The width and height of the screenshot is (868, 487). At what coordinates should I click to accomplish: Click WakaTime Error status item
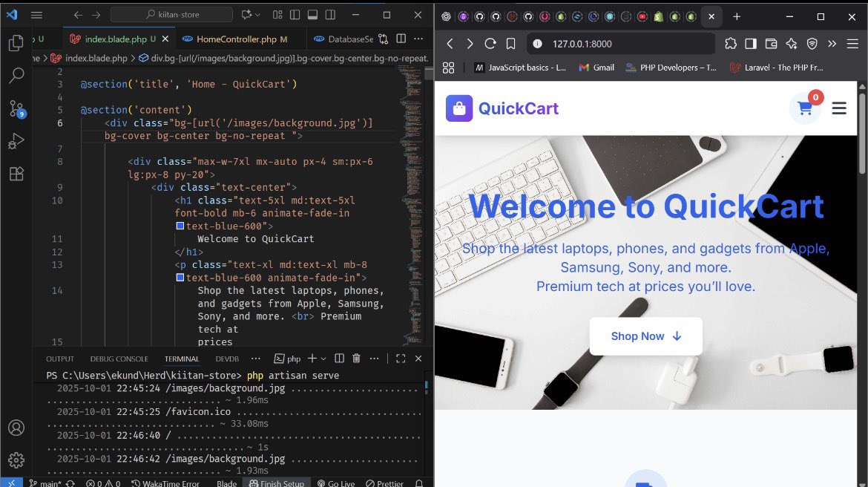click(x=165, y=483)
